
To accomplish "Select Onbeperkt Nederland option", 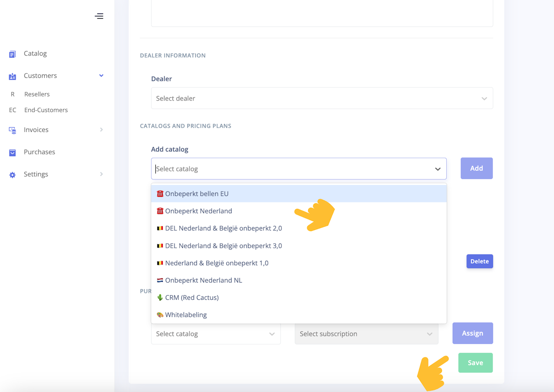I will tap(299, 211).
